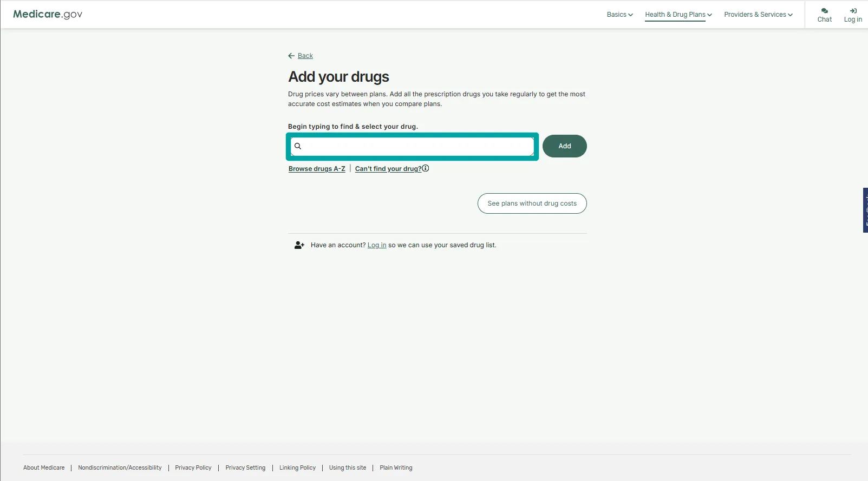Open Nondiscrimination/Accessibility footer link
Image resolution: width=868 pixels, height=481 pixels.
(120, 468)
